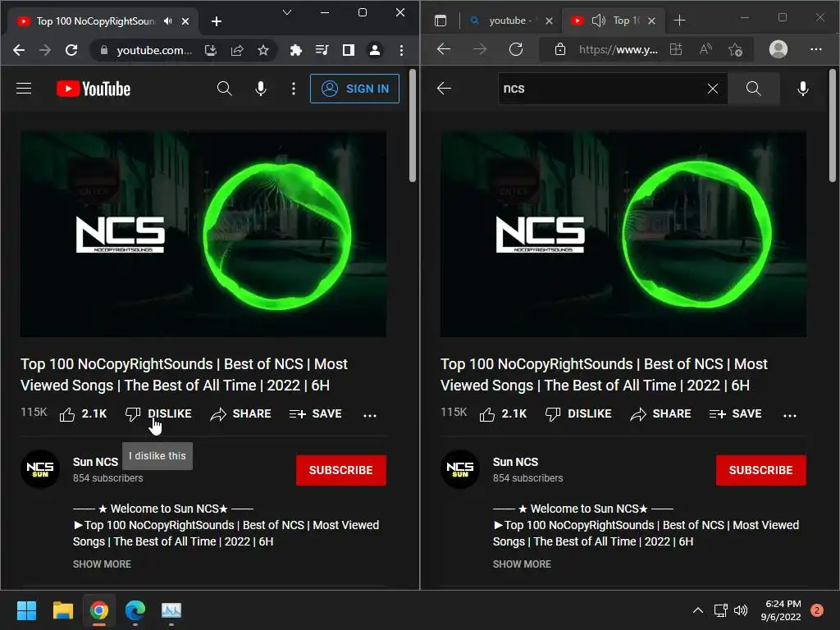Image resolution: width=840 pixels, height=630 pixels.
Task: Open Windows Start menu
Action: [x=26, y=610]
